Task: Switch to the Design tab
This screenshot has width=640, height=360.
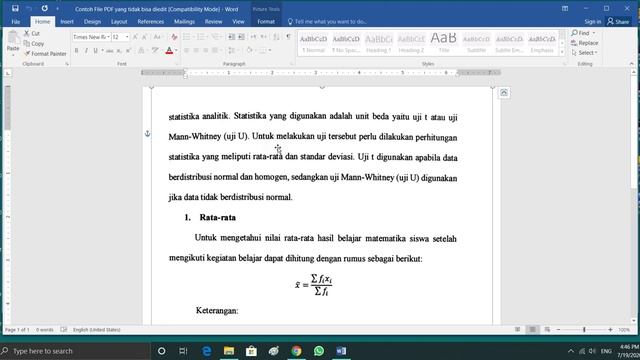Action: click(x=92, y=22)
